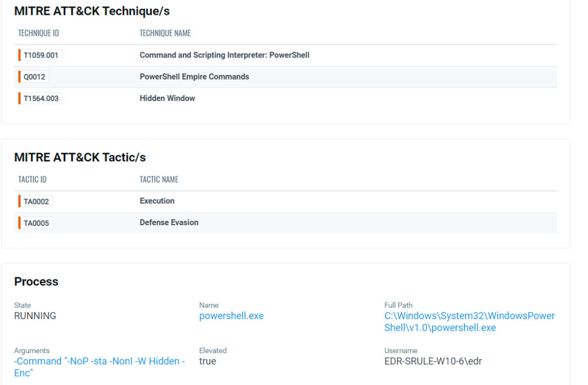Sort by the TECHNIQUE NAME column header
This screenshot has width=588, height=385.
pos(165,33)
